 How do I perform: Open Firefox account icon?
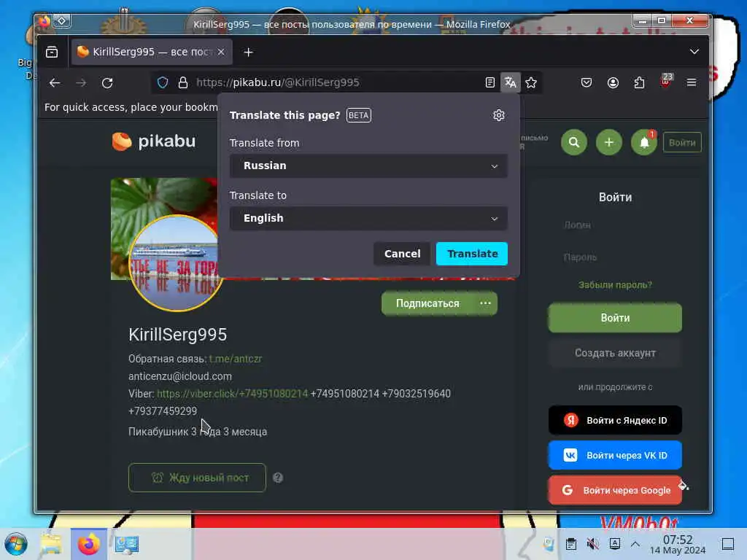tap(613, 83)
